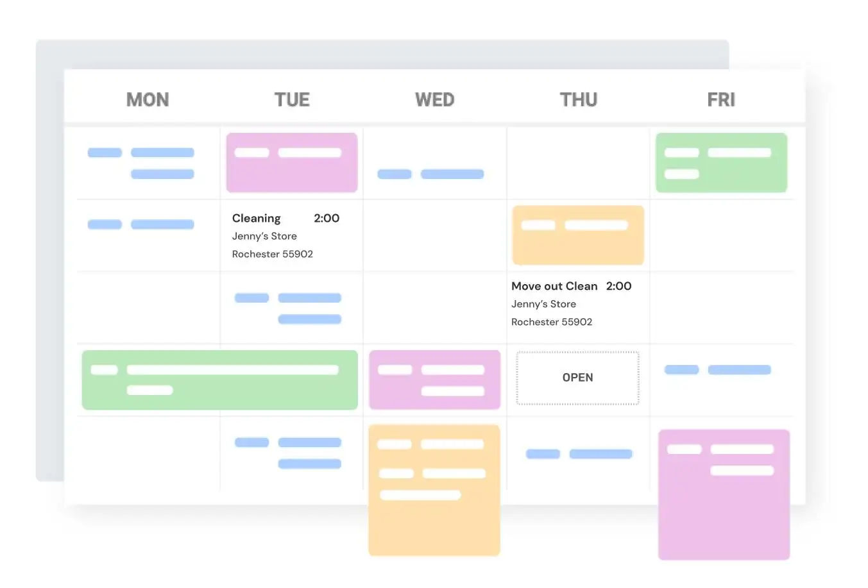Click the blue entry in Friday's OPEN row

pyautogui.click(x=718, y=370)
